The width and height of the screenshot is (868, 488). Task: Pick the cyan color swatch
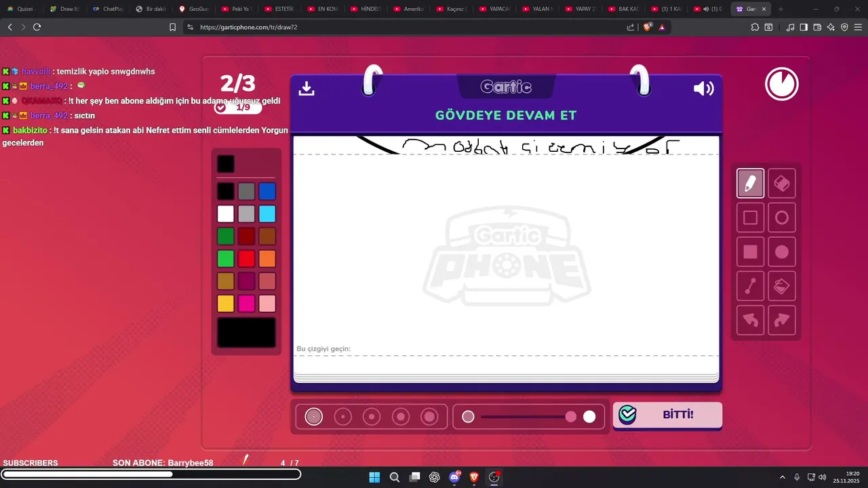pos(267,214)
